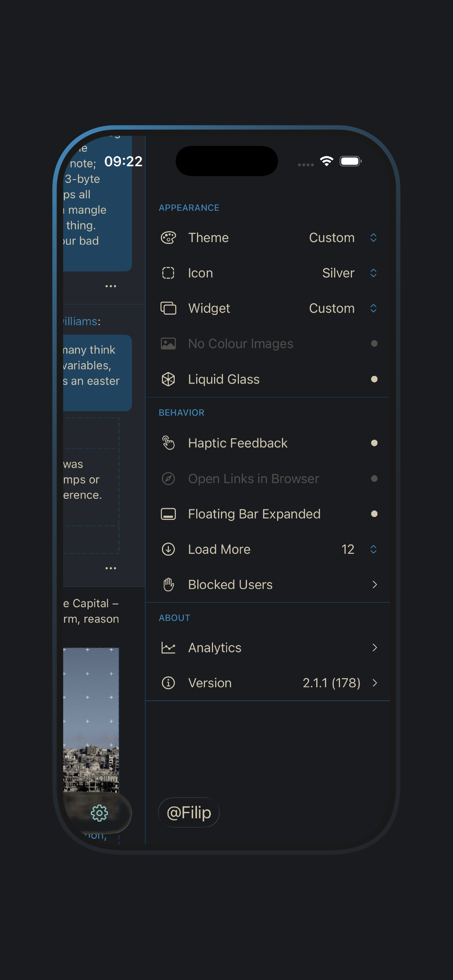The image size is (453, 980).
Task: Expand Analytics with its chevron
Action: point(375,648)
